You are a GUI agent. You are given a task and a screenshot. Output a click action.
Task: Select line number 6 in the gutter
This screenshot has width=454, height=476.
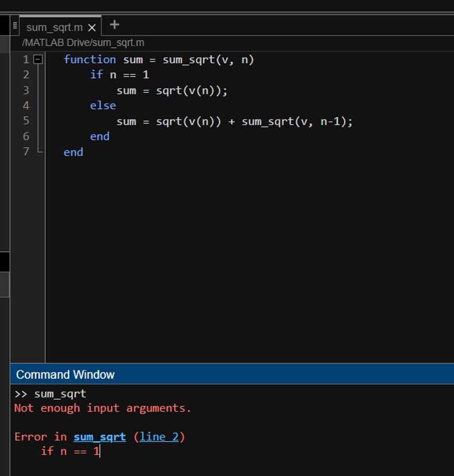26,136
